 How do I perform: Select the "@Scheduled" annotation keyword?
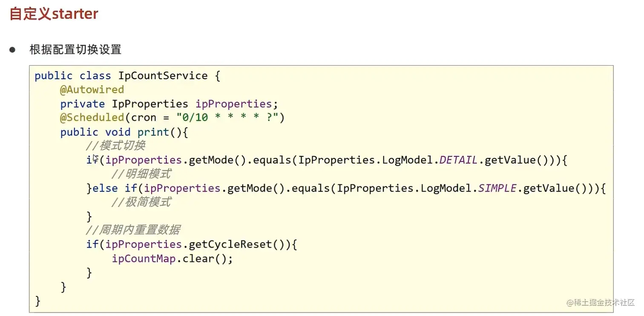click(92, 118)
